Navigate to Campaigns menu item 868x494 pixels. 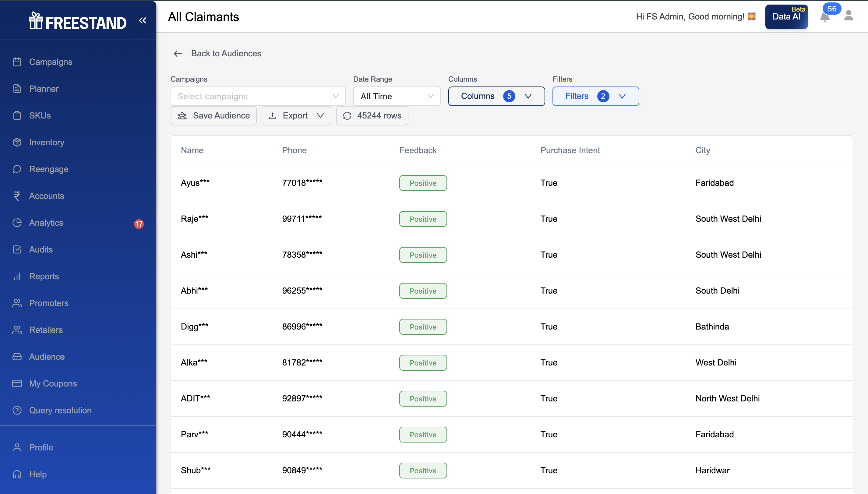pyautogui.click(x=51, y=62)
